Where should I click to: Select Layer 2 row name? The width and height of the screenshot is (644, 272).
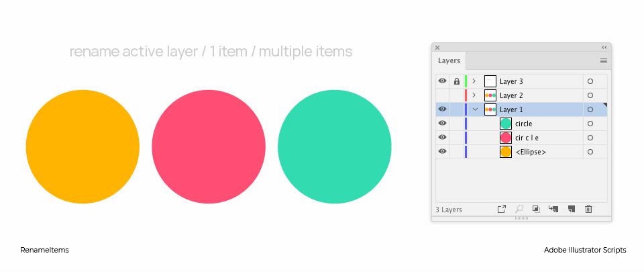pos(511,95)
